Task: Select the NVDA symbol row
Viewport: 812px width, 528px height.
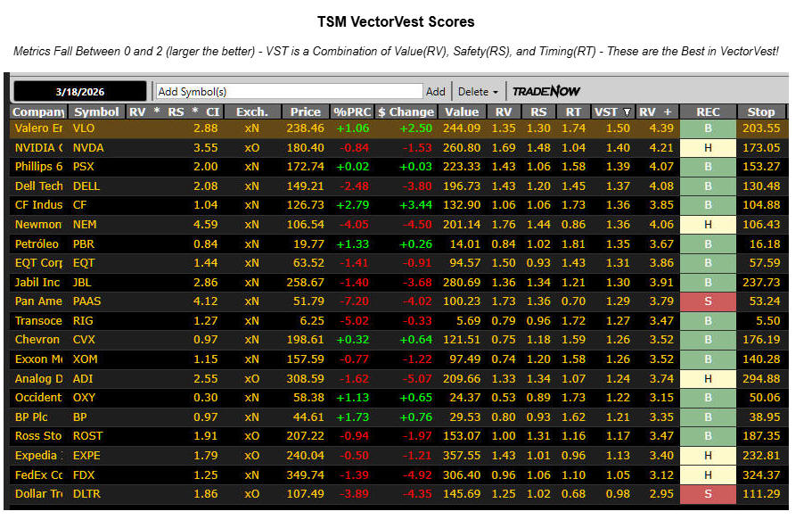Action: click(x=87, y=147)
